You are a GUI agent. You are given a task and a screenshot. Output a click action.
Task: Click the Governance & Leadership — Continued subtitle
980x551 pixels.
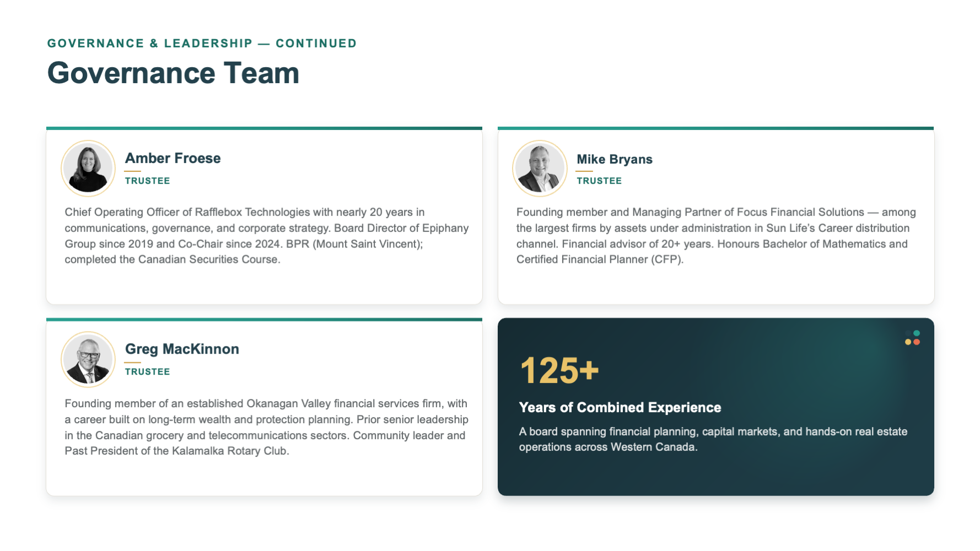click(x=202, y=44)
